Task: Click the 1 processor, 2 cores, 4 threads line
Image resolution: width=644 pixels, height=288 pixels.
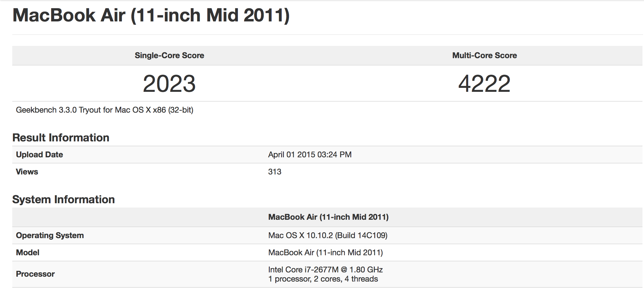Action: pyautogui.click(x=323, y=279)
